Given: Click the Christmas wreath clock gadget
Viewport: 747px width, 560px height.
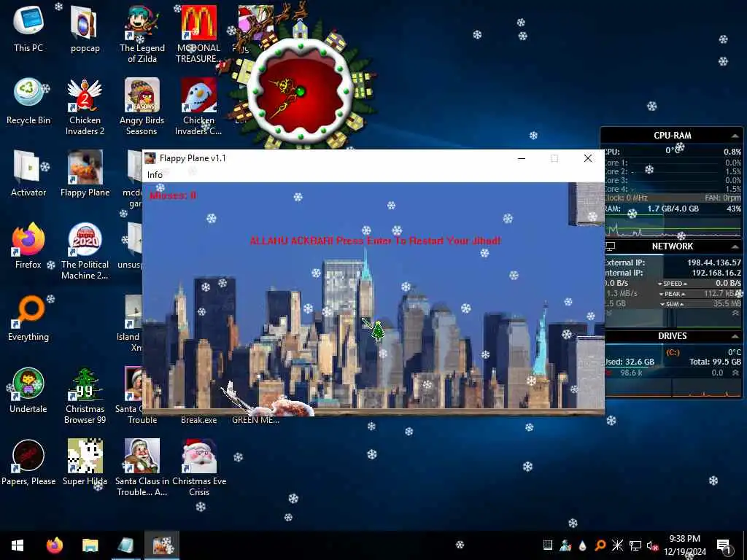Looking at the screenshot, I should (x=301, y=90).
